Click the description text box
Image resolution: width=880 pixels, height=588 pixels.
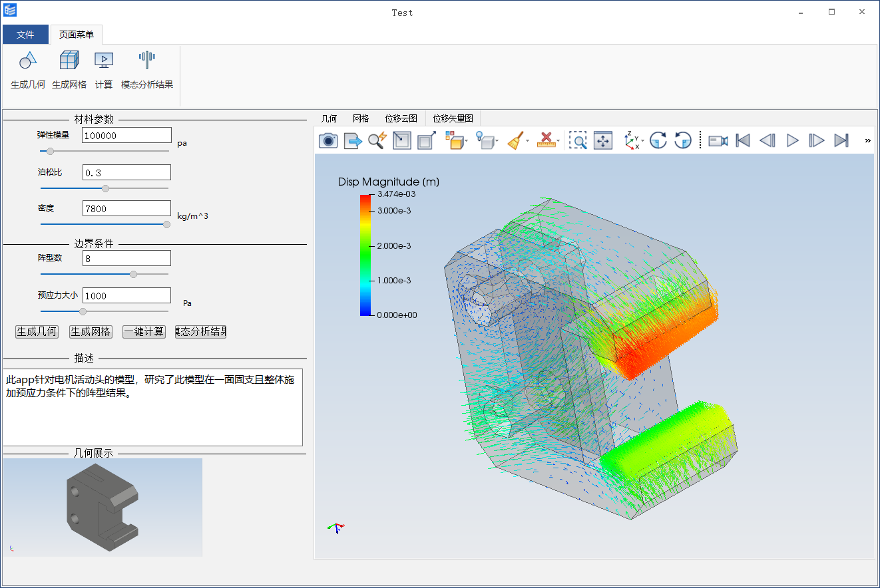[x=152, y=407]
